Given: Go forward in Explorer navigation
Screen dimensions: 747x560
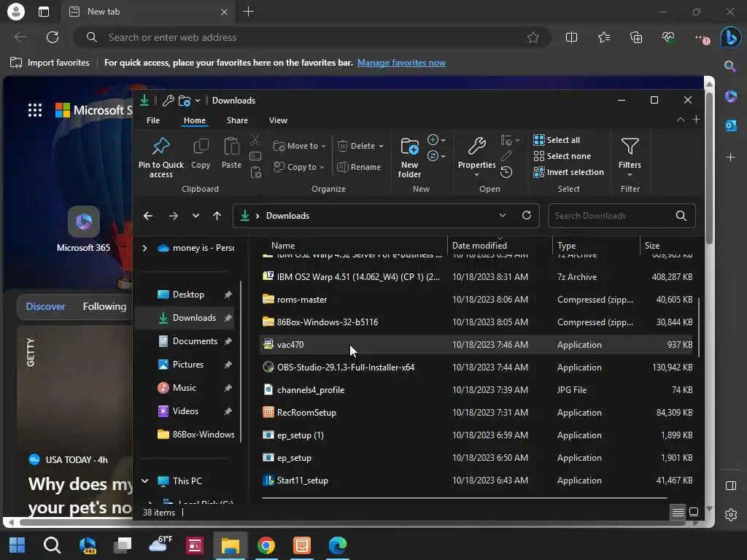Looking at the screenshot, I should [174, 216].
